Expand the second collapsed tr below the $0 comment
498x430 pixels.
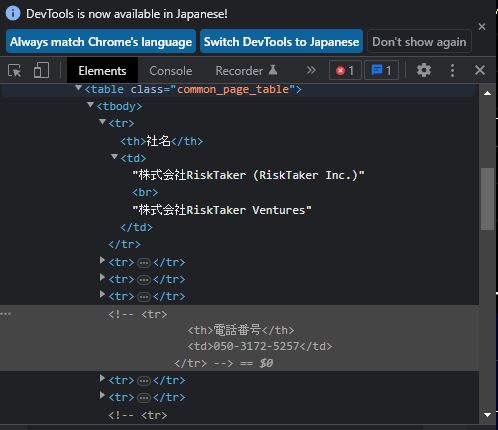click(103, 396)
